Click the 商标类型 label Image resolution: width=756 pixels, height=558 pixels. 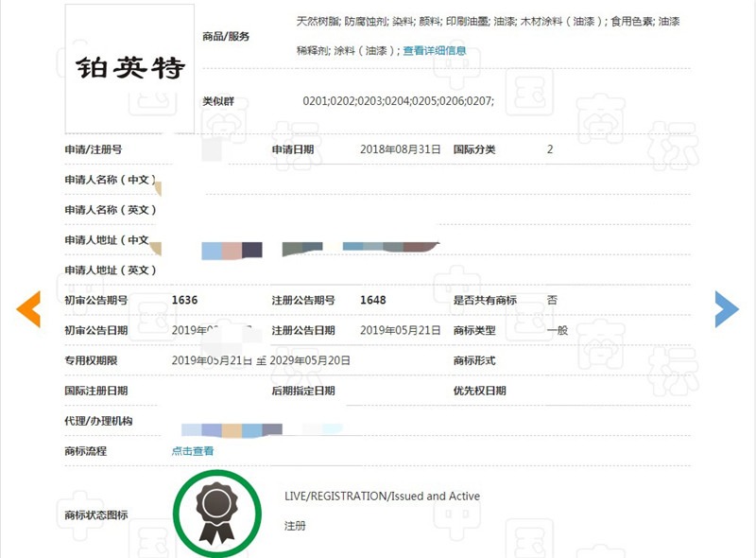click(474, 331)
